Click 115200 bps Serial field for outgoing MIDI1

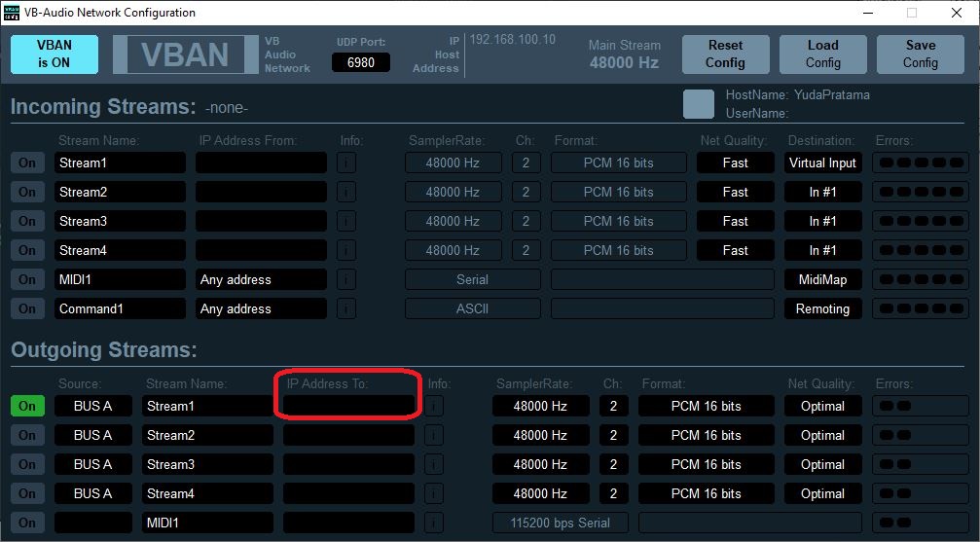(x=561, y=523)
